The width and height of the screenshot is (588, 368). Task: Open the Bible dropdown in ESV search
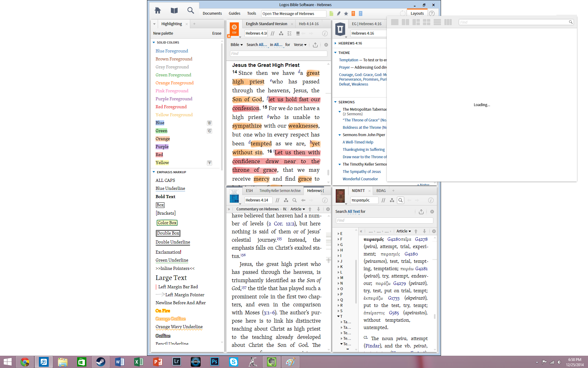coord(236,45)
